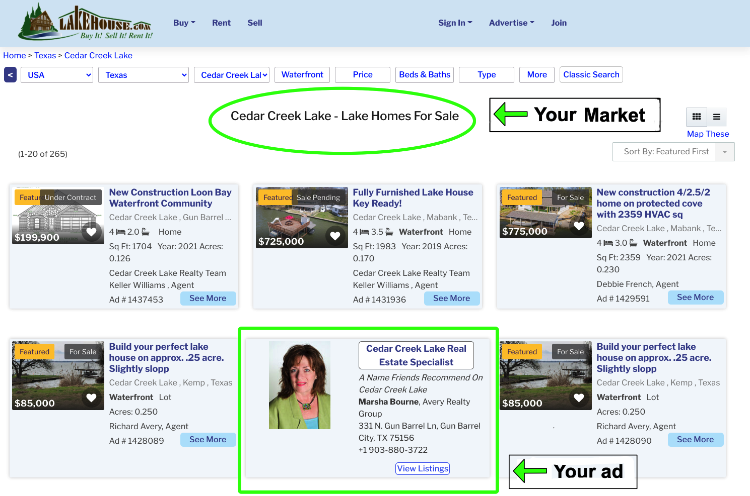The width and height of the screenshot is (750, 496).
Task: Click the Join link
Action: pos(559,22)
